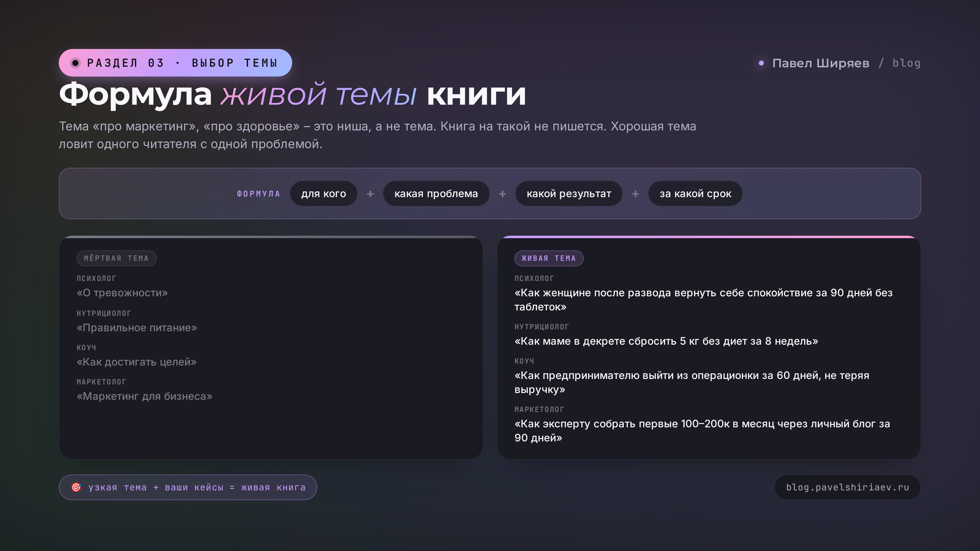Click МАРКЕТОЛОГ label in live topic card
The width and height of the screenshot is (980, 551).
click(539, 410)
